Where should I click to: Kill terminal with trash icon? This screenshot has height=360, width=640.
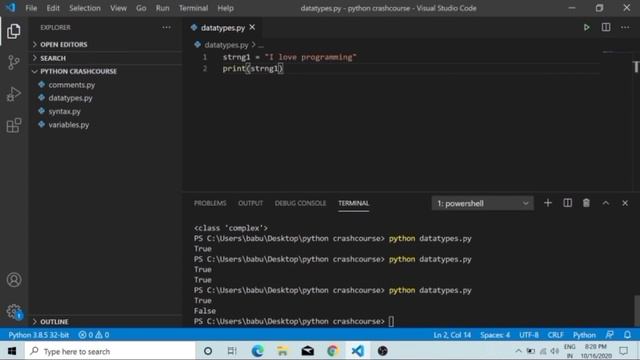(586, 203)
